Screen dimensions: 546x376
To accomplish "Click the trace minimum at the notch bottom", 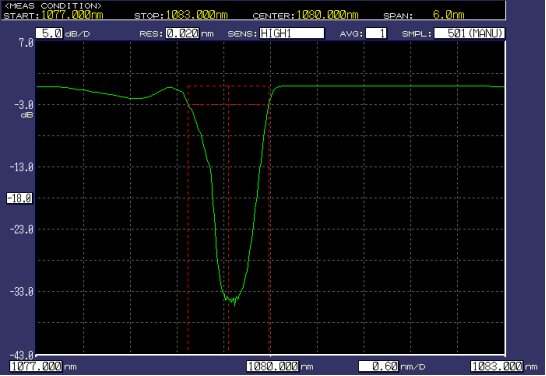I will (235, 305).
